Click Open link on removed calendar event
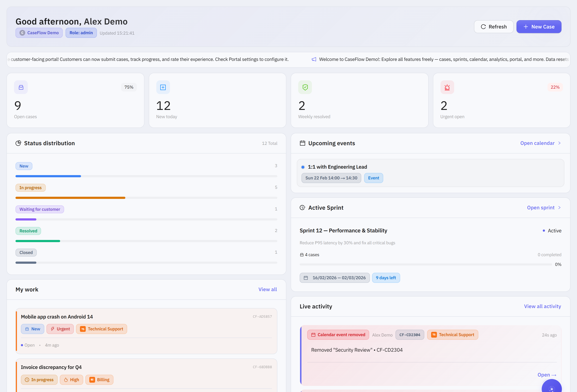This screenshot has width=577, height=392. pyautogui.click(x=547, y=375)
